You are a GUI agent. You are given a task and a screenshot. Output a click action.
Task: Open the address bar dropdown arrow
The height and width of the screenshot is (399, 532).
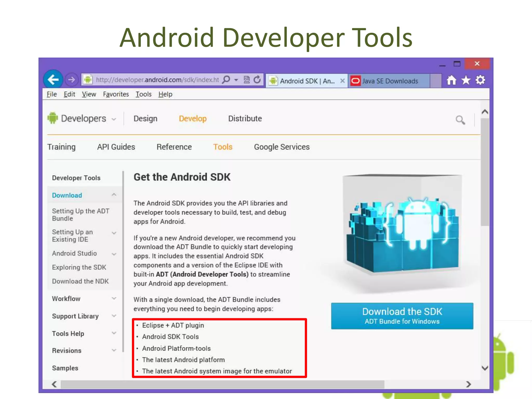point(236,80)
